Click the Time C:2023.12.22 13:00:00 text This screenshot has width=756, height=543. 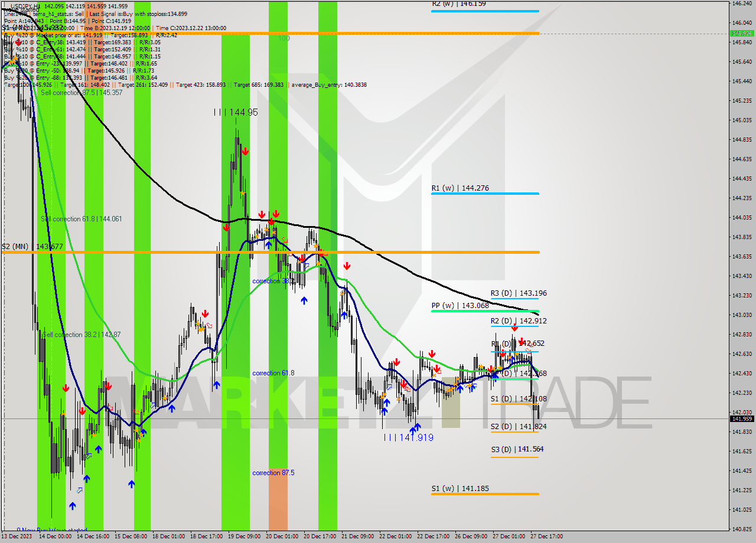point(192,28)
